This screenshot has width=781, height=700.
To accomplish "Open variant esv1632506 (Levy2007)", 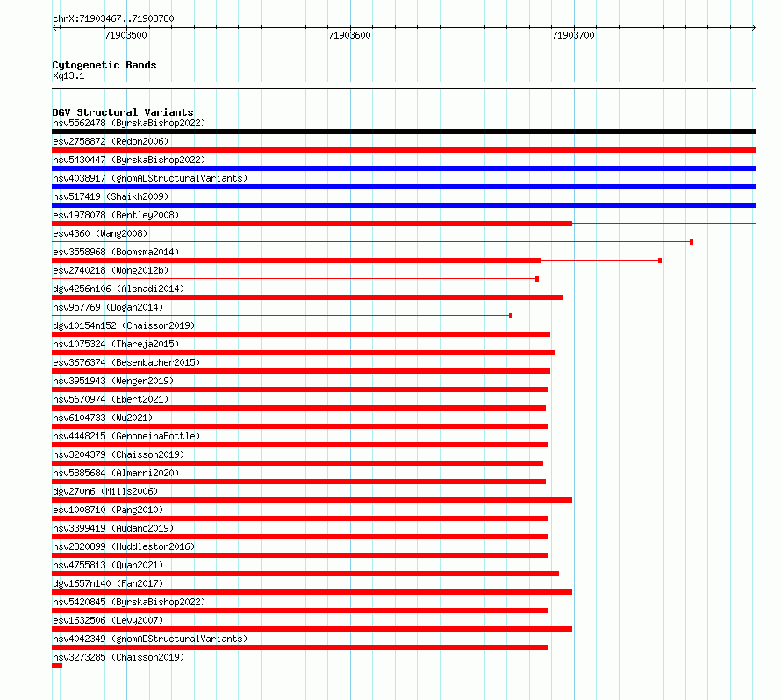I will tap(108, 620).
